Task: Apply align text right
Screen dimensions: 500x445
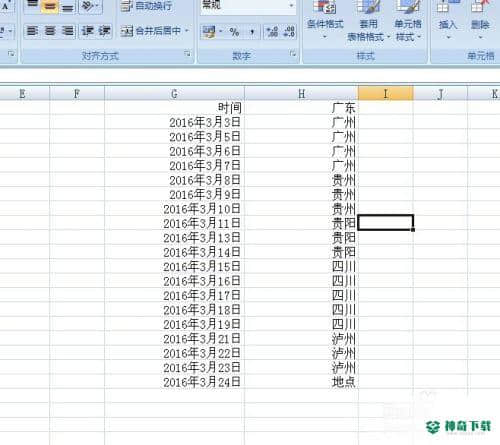Action: click(x=68, y=31)
